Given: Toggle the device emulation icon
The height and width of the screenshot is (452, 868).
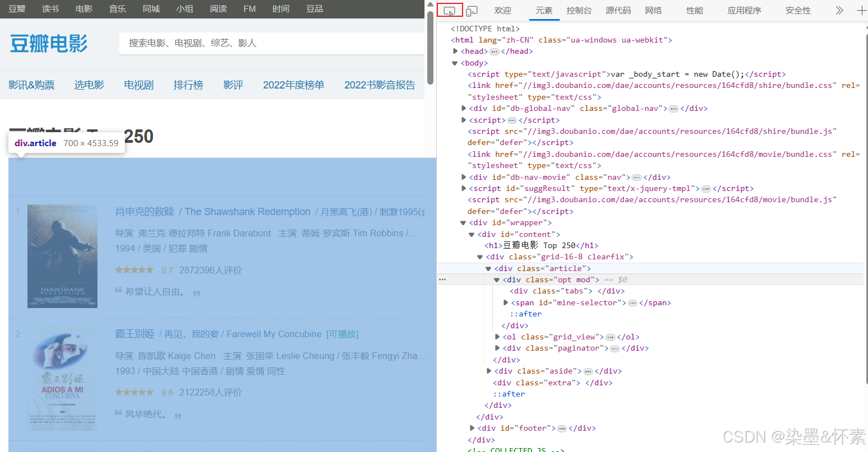Looking at the screenshot, I should [x=472, y=11].
